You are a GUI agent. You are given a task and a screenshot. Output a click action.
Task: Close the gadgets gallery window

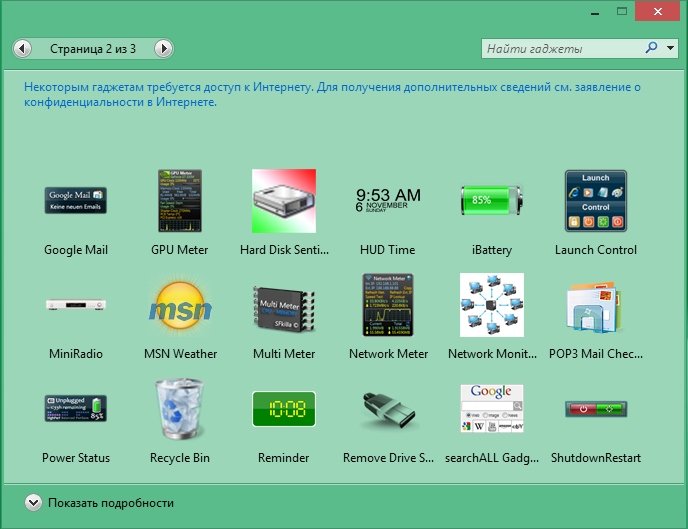pos(657,11)
